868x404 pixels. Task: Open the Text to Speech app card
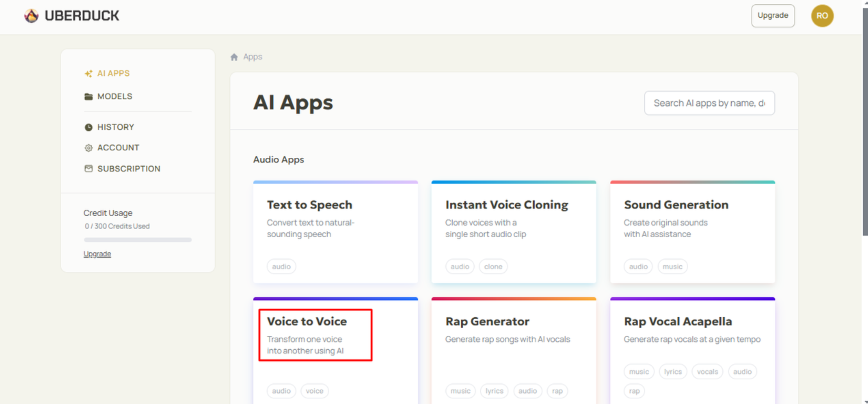[335, 232]
